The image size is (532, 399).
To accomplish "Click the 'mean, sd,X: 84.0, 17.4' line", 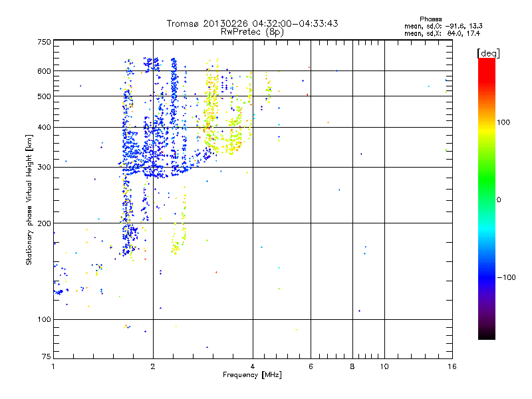I will (x=442, y=33).
